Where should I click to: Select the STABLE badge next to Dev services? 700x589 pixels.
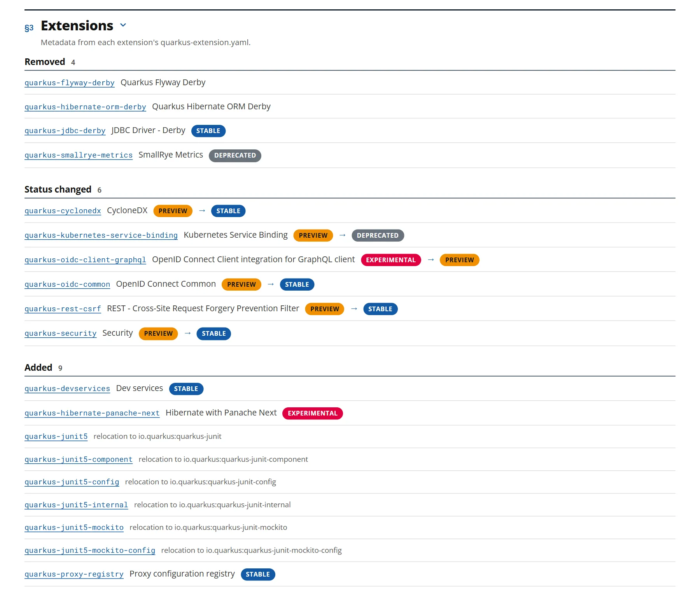tap(186, 389)
